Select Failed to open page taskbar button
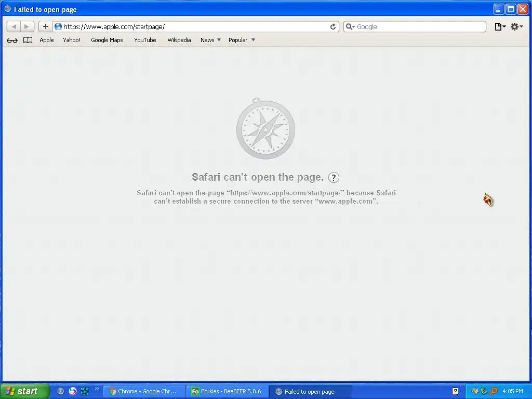 [x=311, y=392]
